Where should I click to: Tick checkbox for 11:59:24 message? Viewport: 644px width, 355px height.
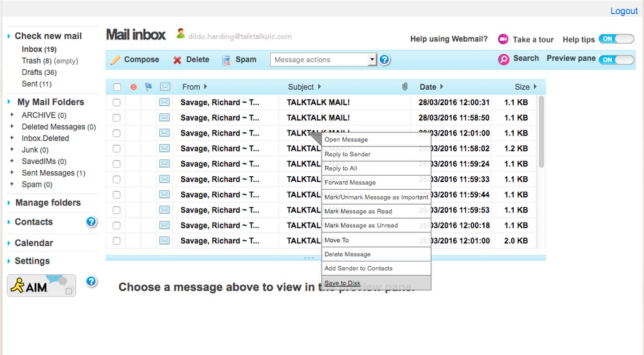click(117, 164)
